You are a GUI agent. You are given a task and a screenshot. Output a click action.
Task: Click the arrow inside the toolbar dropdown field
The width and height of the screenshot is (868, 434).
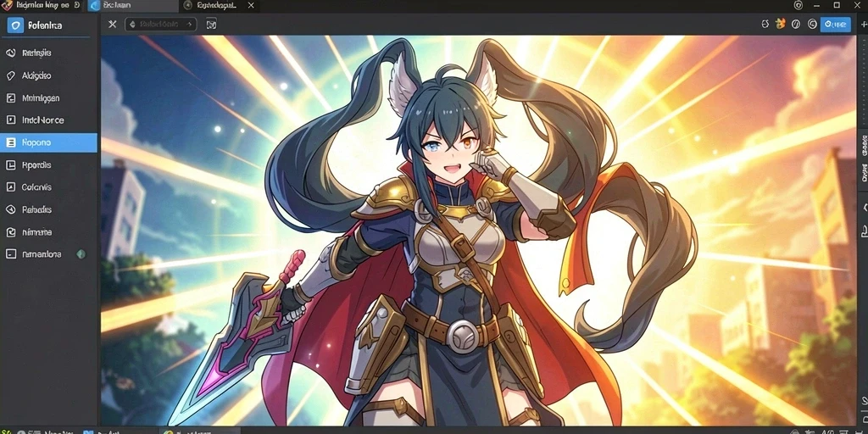click(189, 25)
